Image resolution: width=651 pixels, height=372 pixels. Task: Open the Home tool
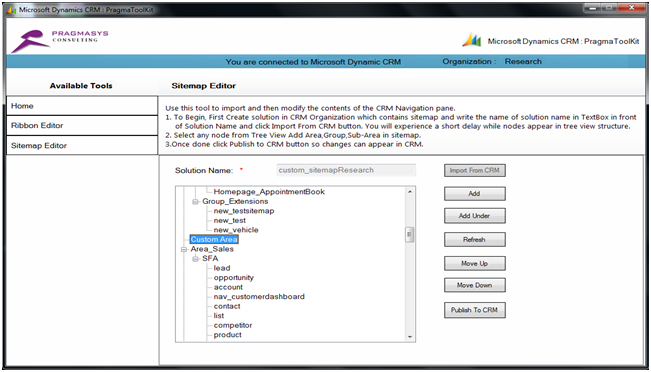[82, 106]
